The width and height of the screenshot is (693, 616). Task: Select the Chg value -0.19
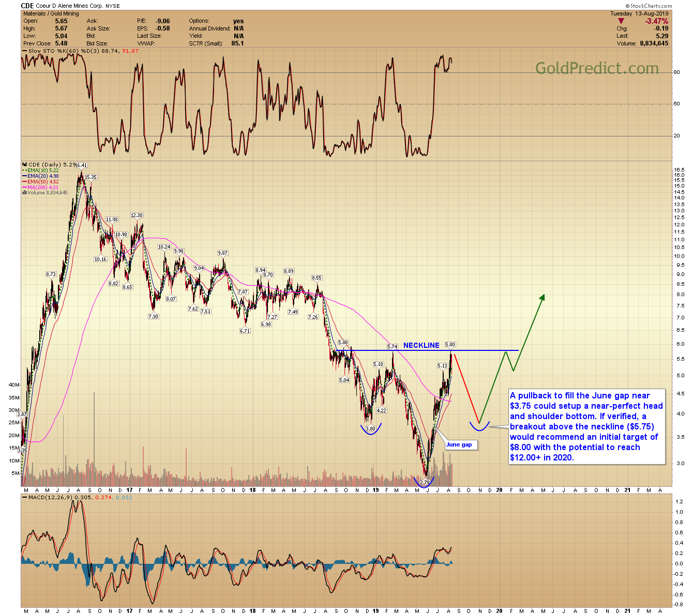click(x=661, y=28)
